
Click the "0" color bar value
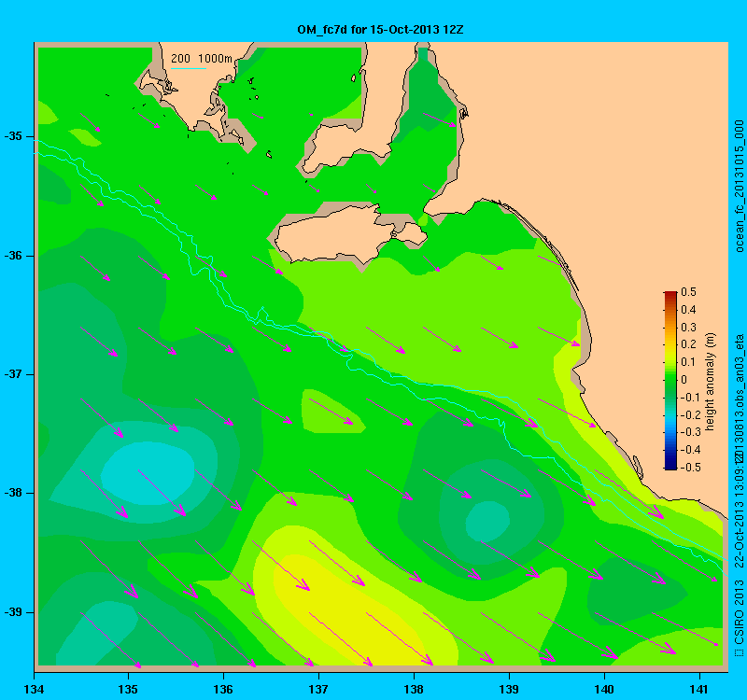pos(684,380)
